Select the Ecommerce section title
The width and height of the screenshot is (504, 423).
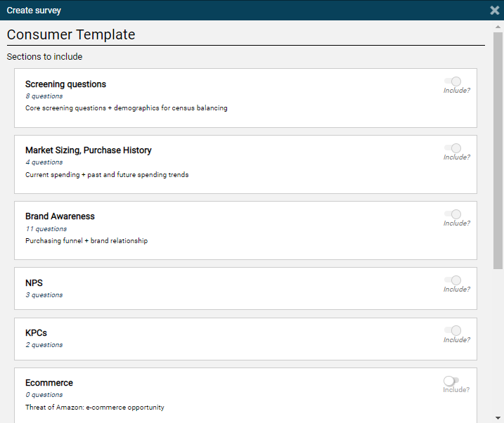(x=49, y=383)
